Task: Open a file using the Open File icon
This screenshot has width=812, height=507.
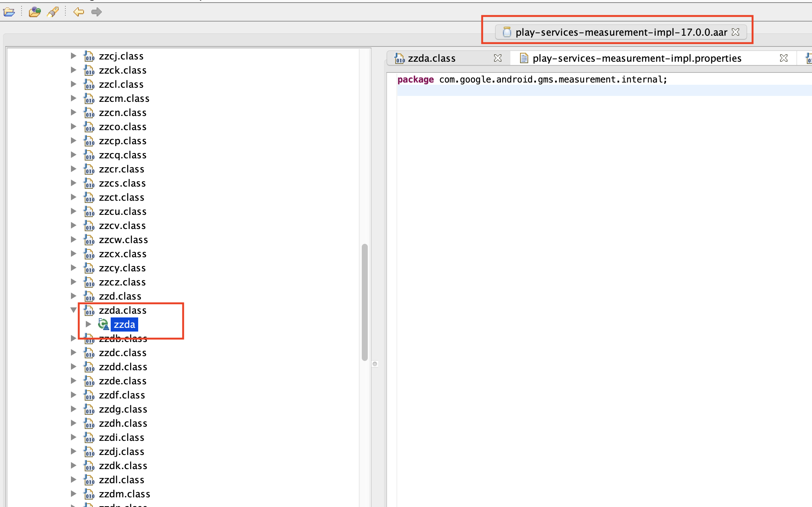Action: coord(9,12)
